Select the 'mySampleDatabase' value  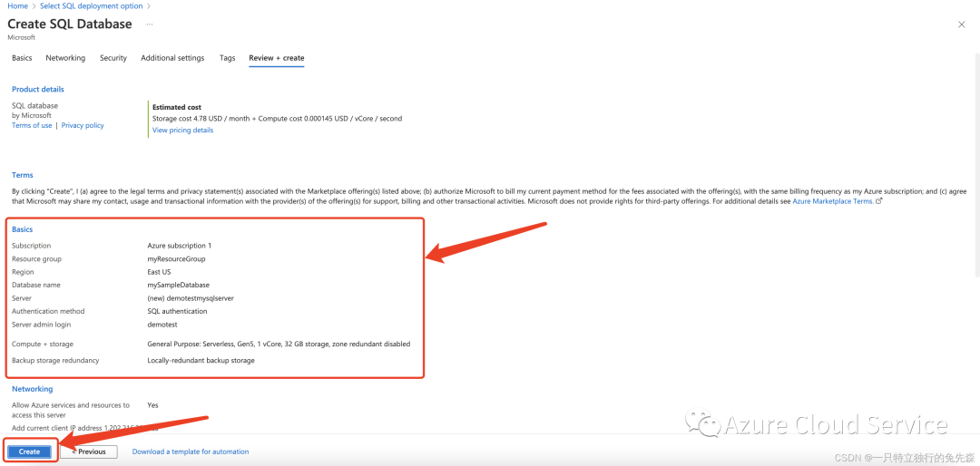click(179, 286)
